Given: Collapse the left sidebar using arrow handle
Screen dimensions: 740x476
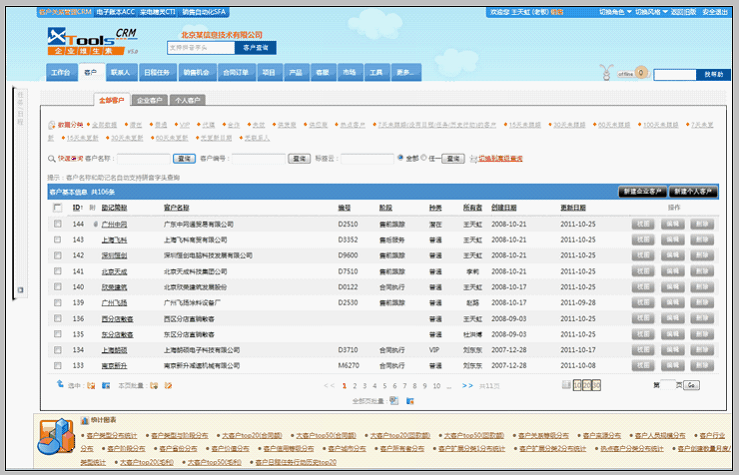Looking at the screenshot, I should click(19, 291).
